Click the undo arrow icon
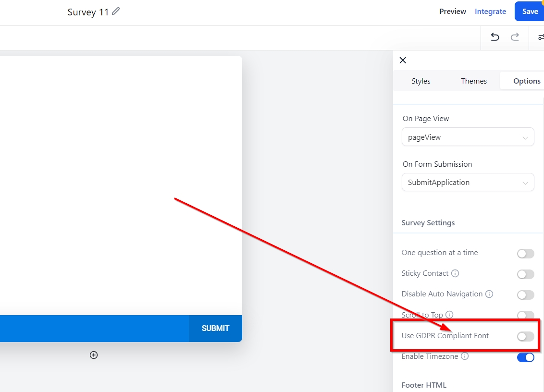The height and width of the screenshot is (392, 544). [495, 37]
